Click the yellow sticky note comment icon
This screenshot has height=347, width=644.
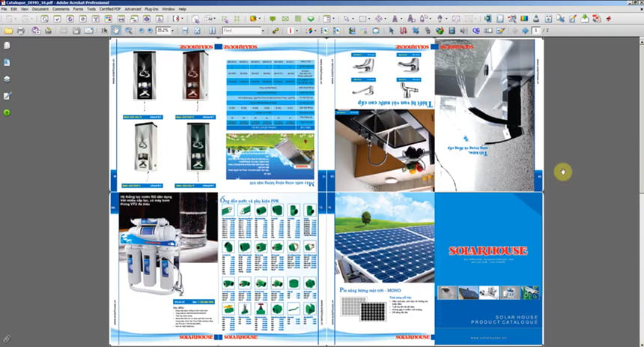[x=273, y=19]
